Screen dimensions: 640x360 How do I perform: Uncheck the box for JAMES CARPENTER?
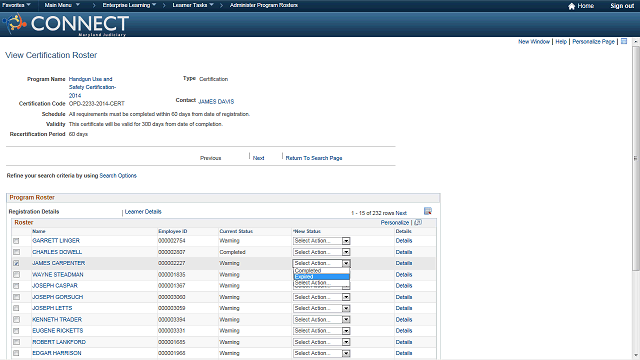point(16,263)
